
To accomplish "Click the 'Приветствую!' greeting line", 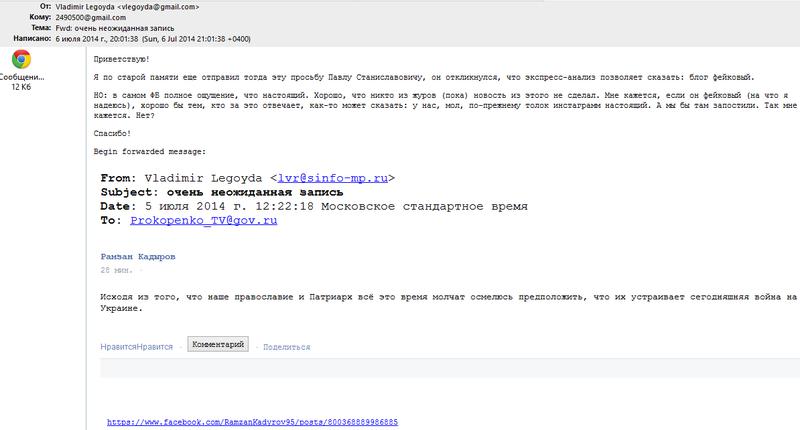I will [120, 60].
